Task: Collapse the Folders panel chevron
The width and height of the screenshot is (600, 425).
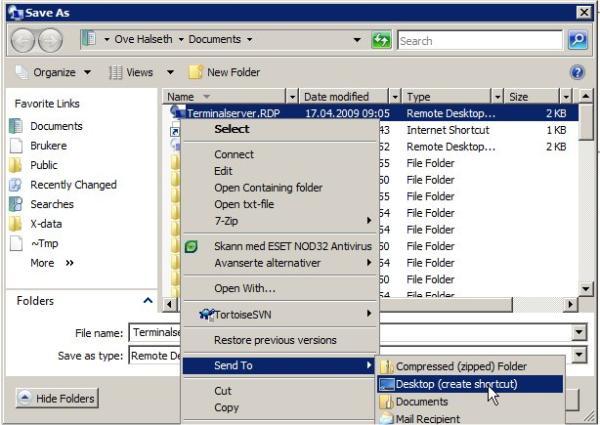Action: (x=148, y=301)
